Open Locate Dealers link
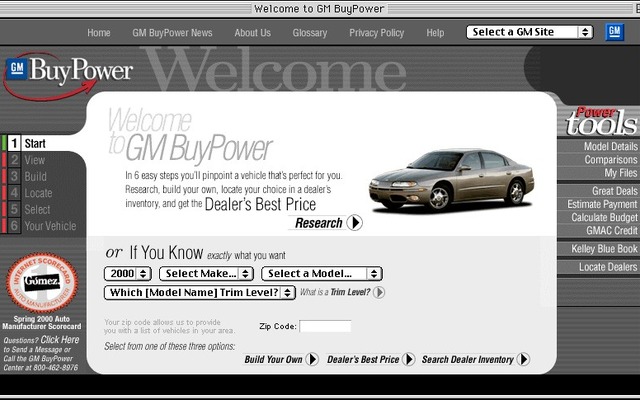 click(608, 267)
